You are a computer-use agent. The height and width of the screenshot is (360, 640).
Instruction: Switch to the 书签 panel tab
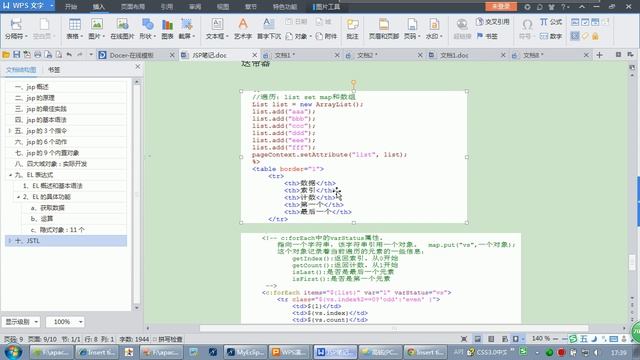(54, 70)
